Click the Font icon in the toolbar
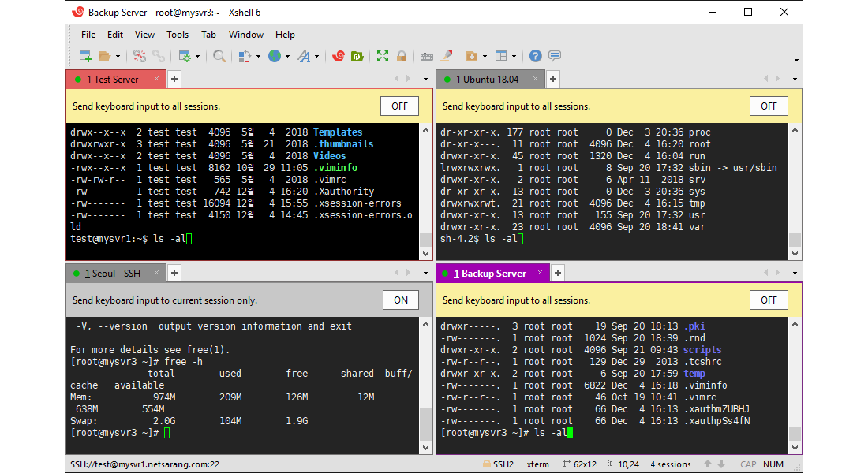 tap(304, 56)
